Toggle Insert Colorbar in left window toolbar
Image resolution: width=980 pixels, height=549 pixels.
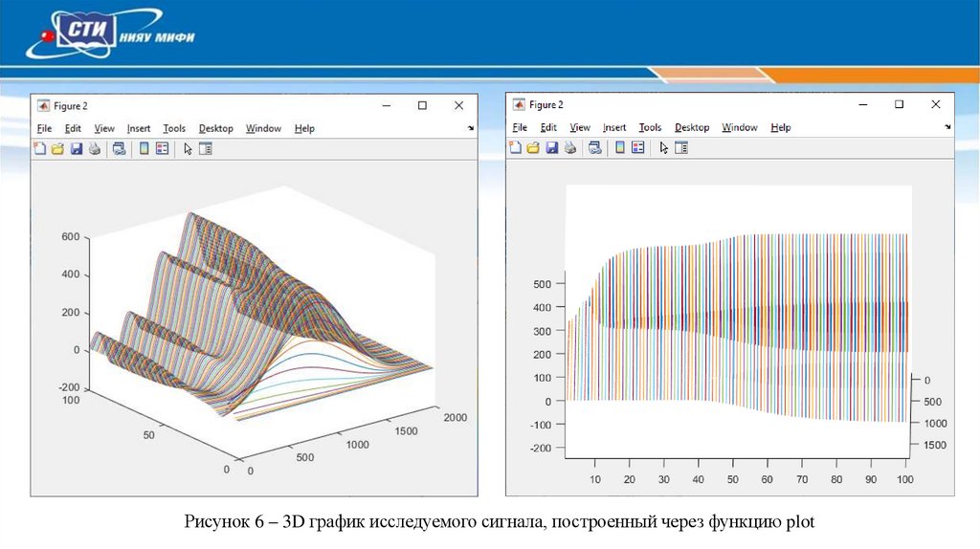(x=144, y=148)
